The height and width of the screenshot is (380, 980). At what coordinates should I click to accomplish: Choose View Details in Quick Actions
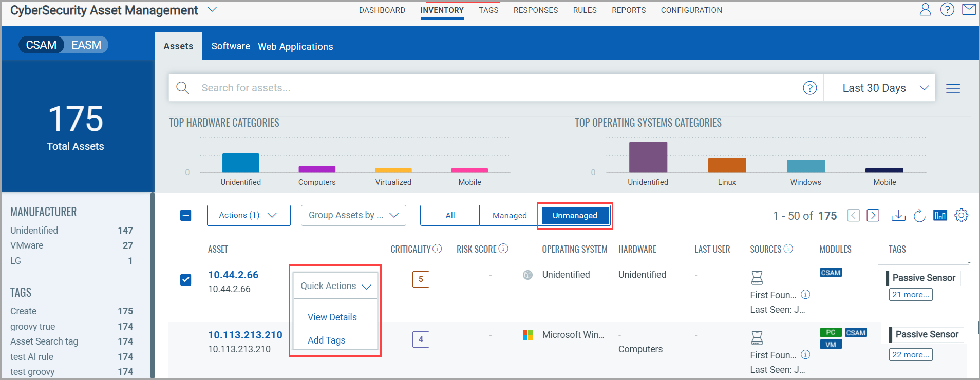tap(332, 317)
